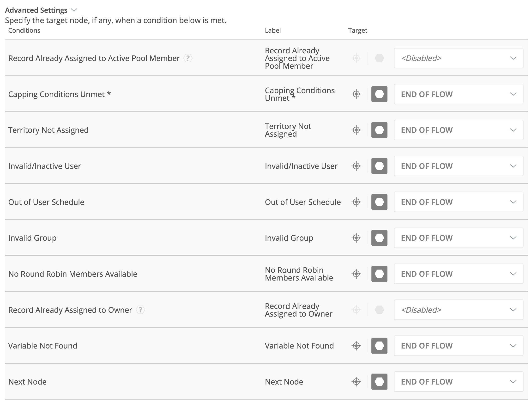Click the hexagon node icon for Territory Not Assigned

[x=379, y=130]
